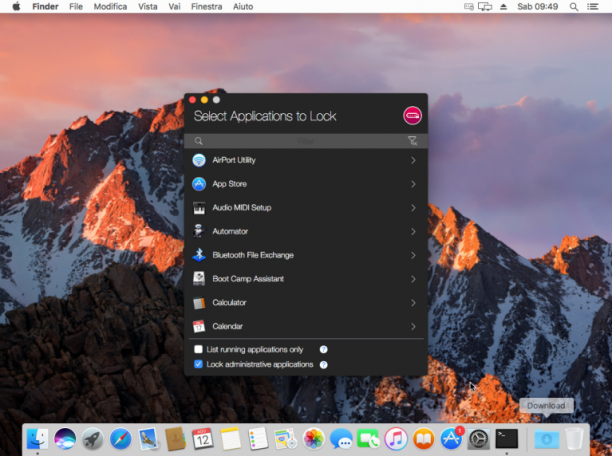The height and width of the screenshot is (456, 612).
Task: Open Photos from the Dock
Action: pyautogui.click(x=313, y=438)
